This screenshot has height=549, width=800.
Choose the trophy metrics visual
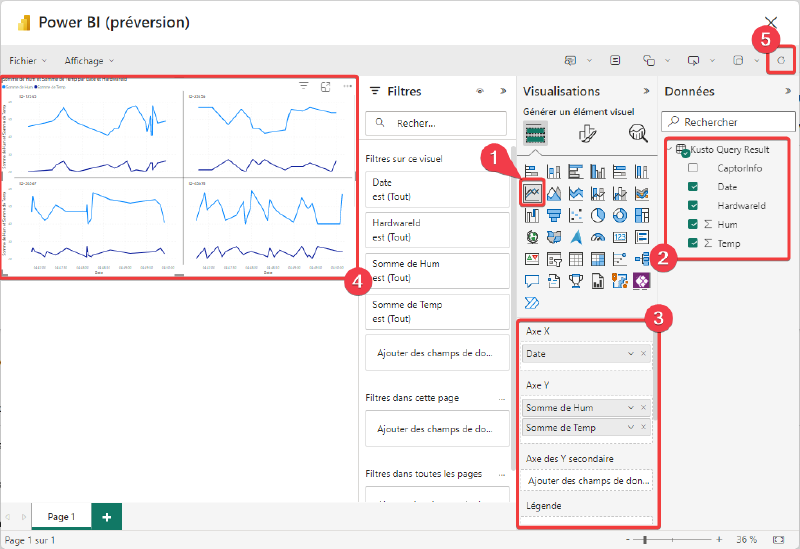(576, 281)
